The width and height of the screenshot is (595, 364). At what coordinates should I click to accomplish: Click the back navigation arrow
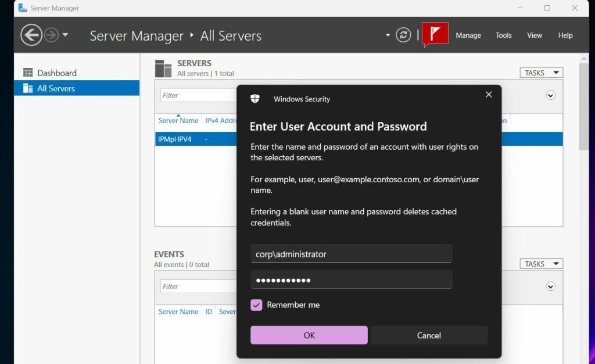[x=31, y=35]
